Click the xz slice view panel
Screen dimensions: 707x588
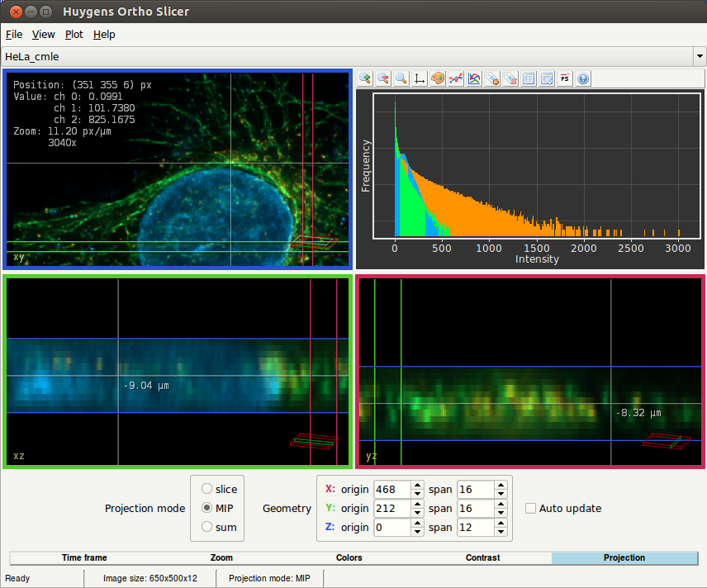point(177,372)
